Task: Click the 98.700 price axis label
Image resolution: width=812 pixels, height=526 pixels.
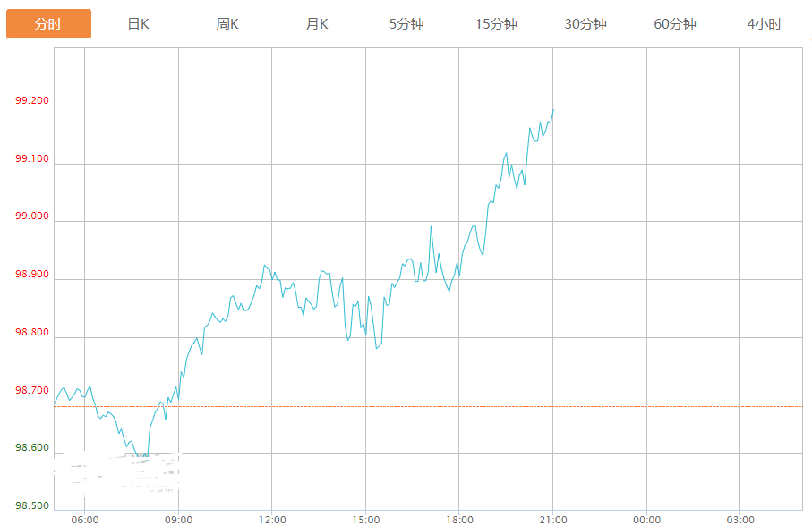Action: click(32, 391)
